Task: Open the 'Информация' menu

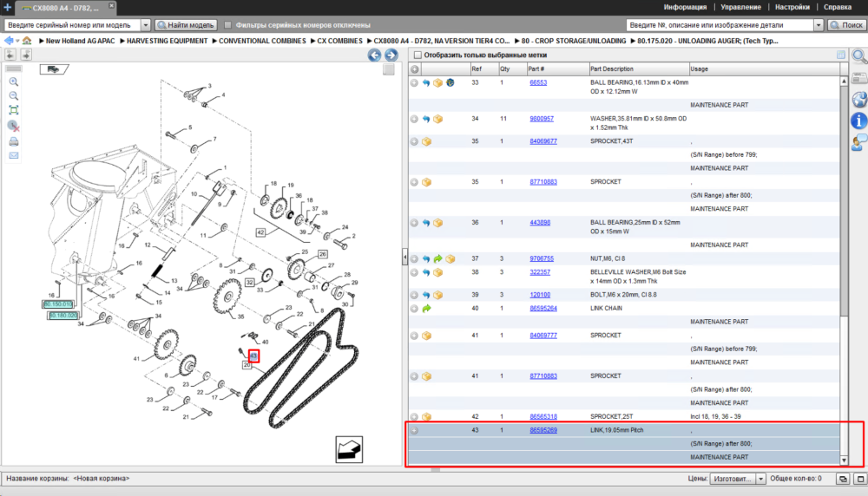Action: click(685, 7)
